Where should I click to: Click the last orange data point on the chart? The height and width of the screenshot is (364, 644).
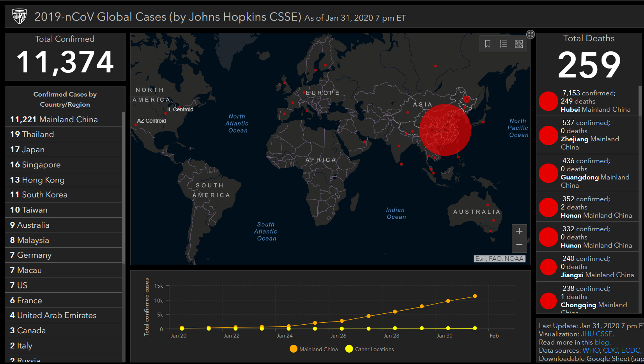pos(475,296)
